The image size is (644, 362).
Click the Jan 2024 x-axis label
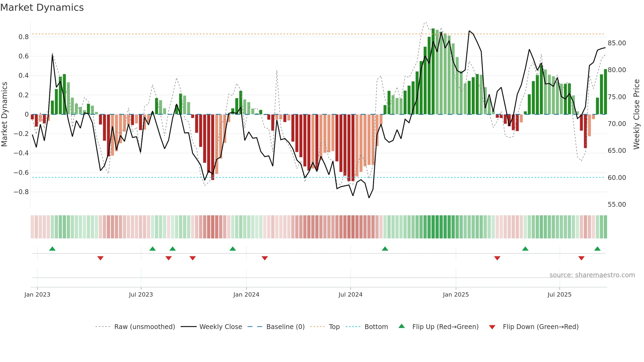point(246,294)
